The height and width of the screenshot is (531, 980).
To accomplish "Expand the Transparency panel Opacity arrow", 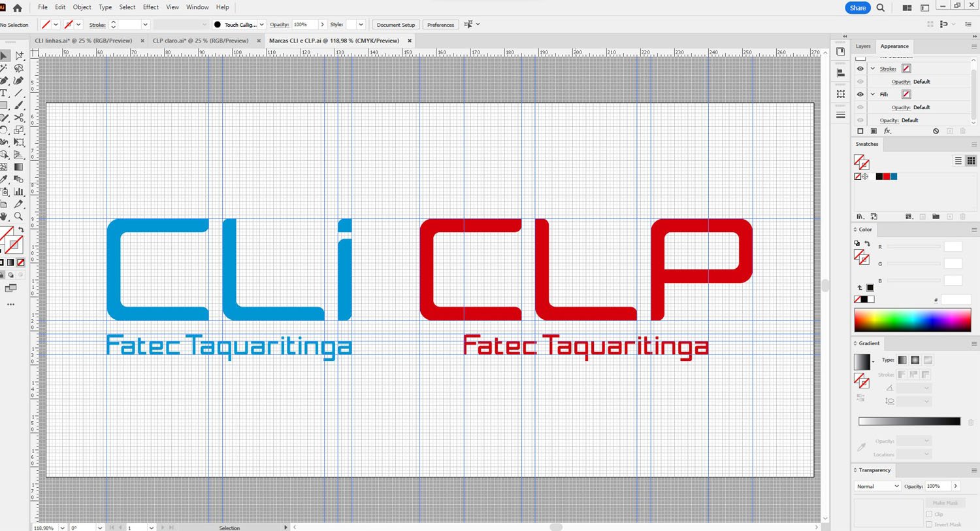I will point(956,487).
